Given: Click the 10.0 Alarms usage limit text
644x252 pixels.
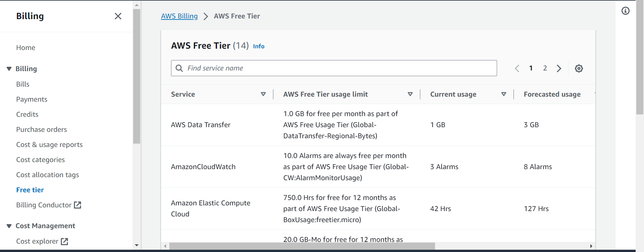Looking at the screenshot, I should [x=346, y=167].
